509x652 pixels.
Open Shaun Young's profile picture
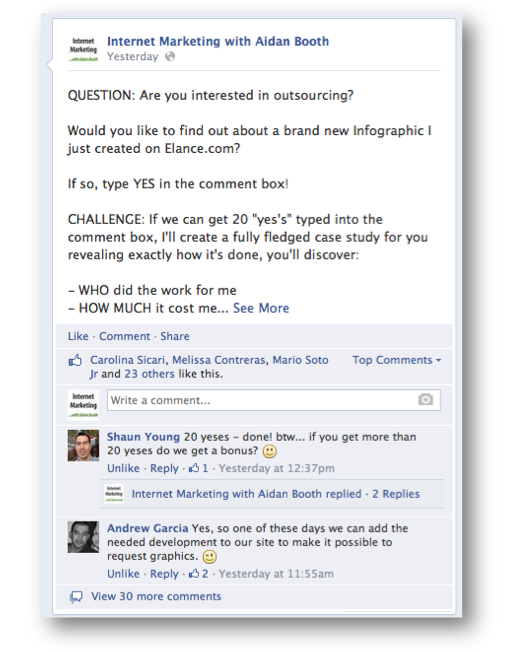tap(83, 445)
